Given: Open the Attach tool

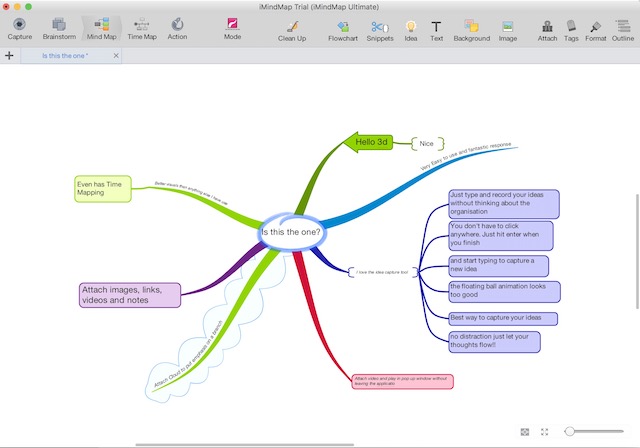Looking at the screenshot, I should pos(547,26).
